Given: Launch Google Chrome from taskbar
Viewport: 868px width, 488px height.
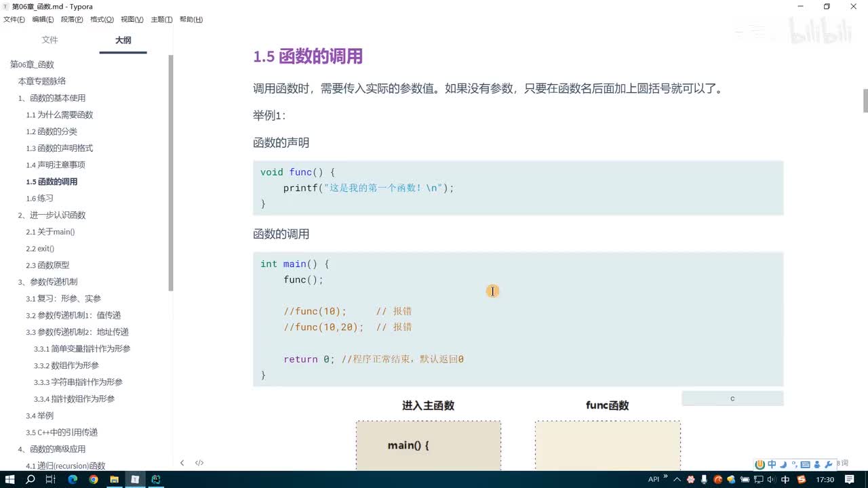Looking at the screenshot, I should [x=94, y=479].
